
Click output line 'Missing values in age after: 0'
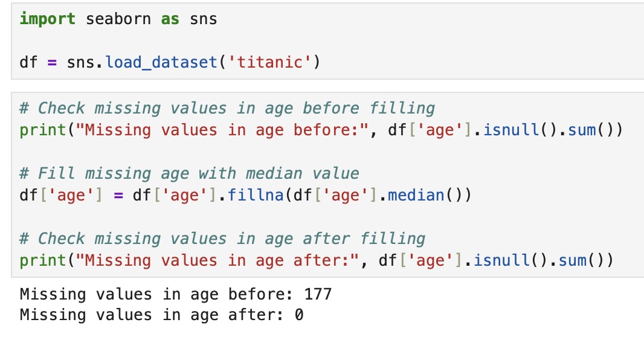pos(161,315)
